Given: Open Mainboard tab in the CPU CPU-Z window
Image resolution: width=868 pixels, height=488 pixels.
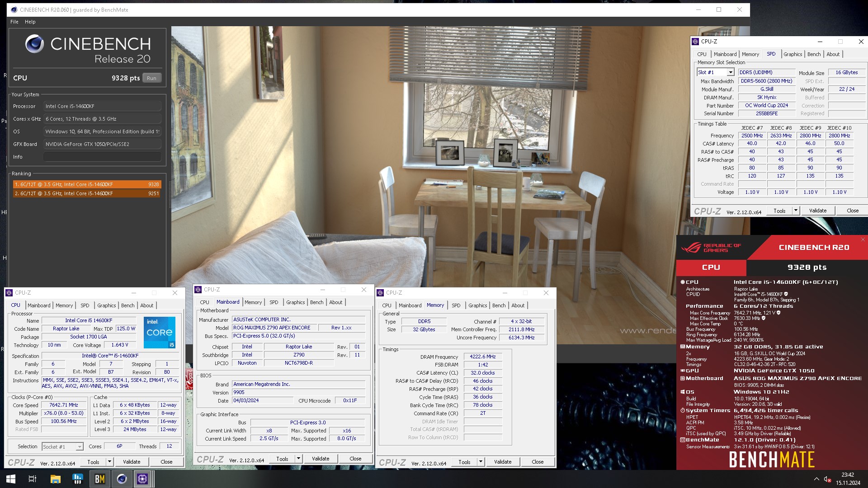Looking at the screenshot, I should tap(39, 305).
